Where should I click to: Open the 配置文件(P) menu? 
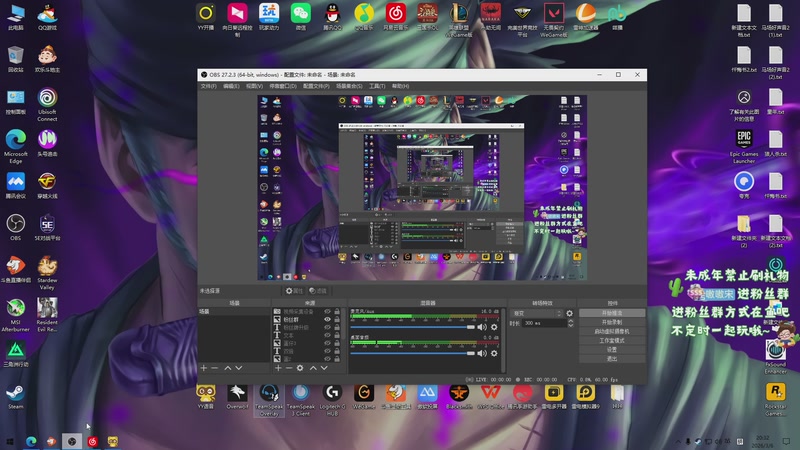(316, 86)
